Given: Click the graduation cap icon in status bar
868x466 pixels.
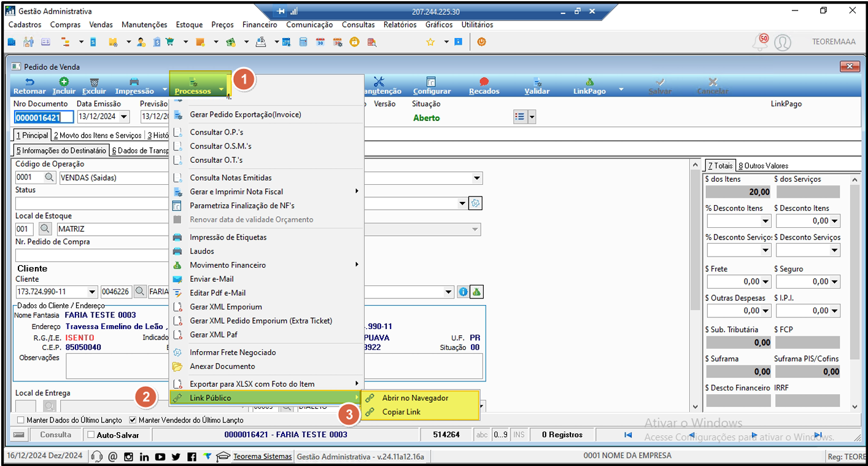Looking at the screenshot, I should click(x=223, y=456).
